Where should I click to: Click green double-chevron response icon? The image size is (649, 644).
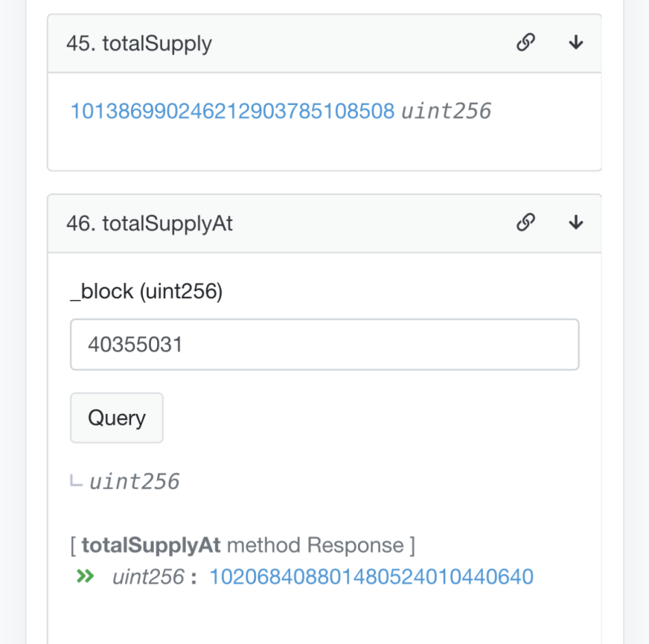(86, 577)
